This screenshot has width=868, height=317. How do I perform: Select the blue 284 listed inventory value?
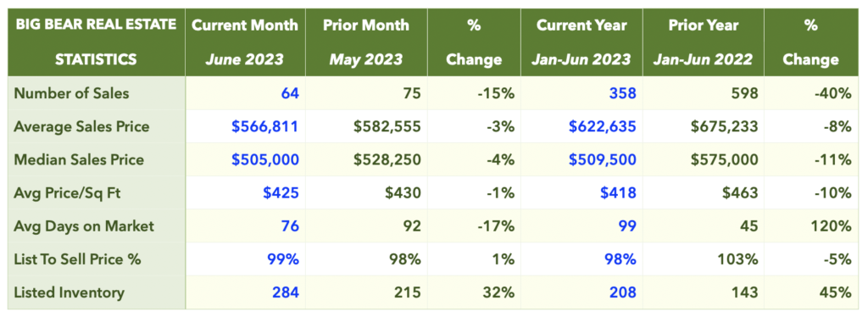pyautogui.click(x=285, y=292)
